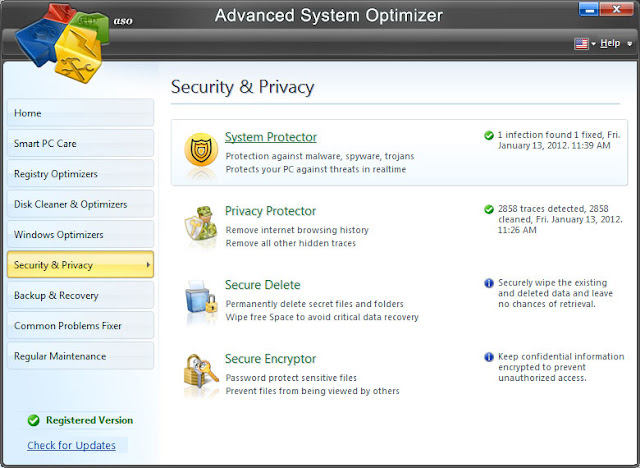The height and width of the screenshot is (468, 640).
Task: Click the Secure Delete shredder icon
Action: click(201, 297)
